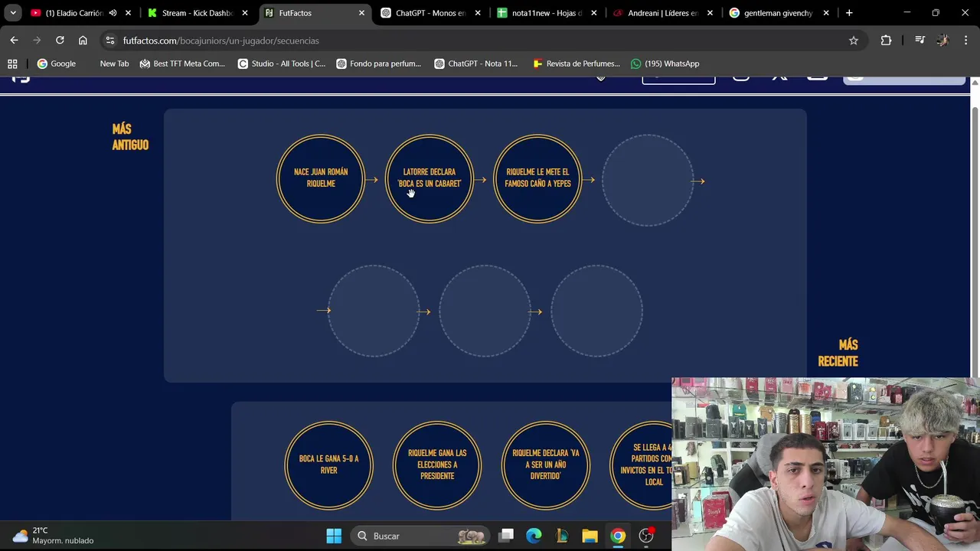980x551 pixels.
Task: Launch Microsoft Edge from taskbar
Action: (534, 536)
